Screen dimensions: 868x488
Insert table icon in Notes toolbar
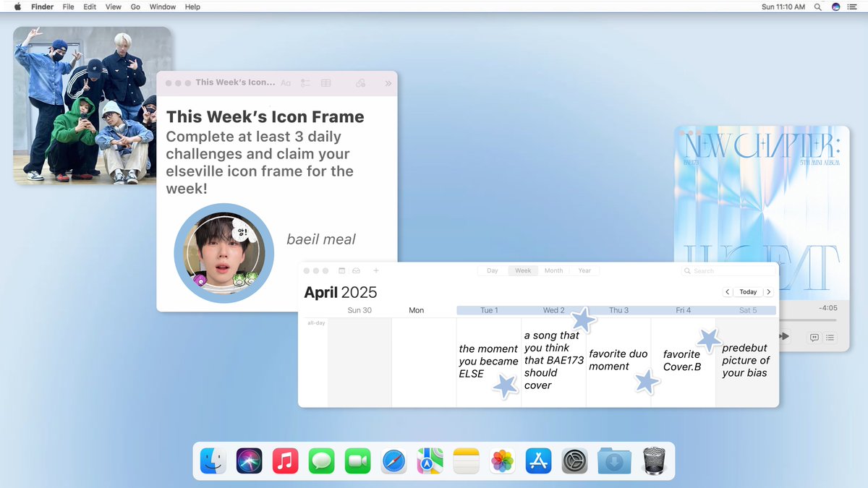click(326, 83)
